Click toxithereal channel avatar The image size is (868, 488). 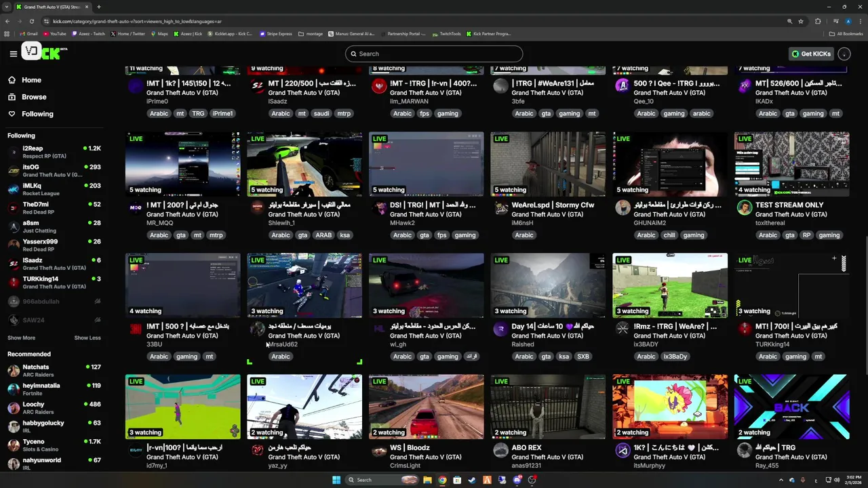point(745,207)
